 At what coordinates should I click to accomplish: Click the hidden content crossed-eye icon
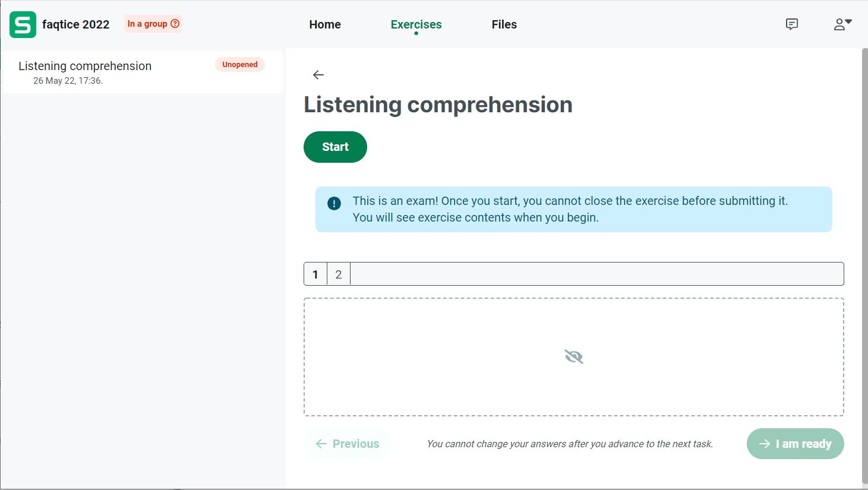(573, 356)
